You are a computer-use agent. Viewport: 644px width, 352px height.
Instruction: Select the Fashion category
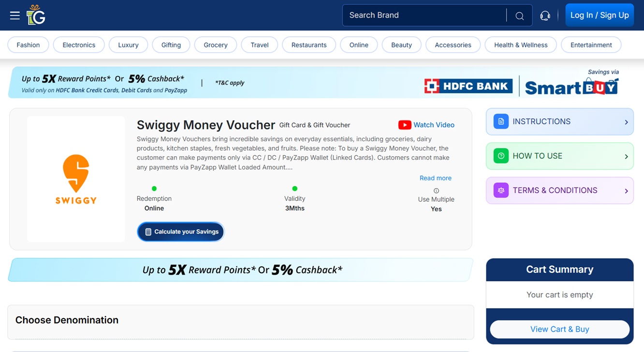click(x=28, y=45)
